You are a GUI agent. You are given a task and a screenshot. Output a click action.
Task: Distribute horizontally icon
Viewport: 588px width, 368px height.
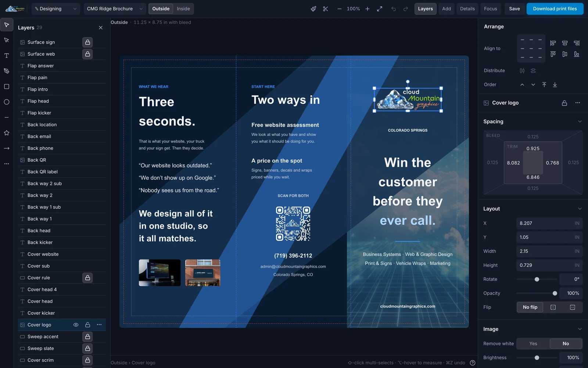(x=522, y=71)
